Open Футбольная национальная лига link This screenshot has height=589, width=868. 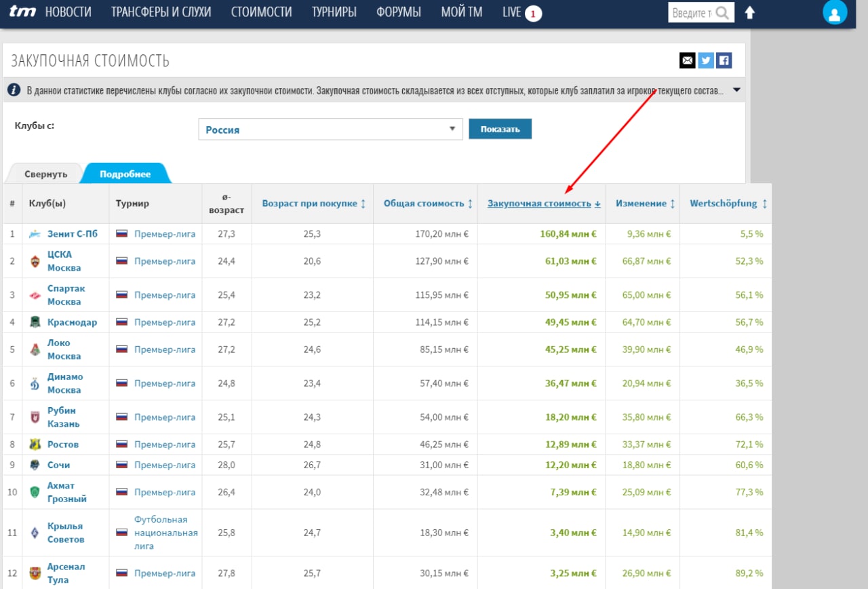pyautogui.click(x=166, y=533)
